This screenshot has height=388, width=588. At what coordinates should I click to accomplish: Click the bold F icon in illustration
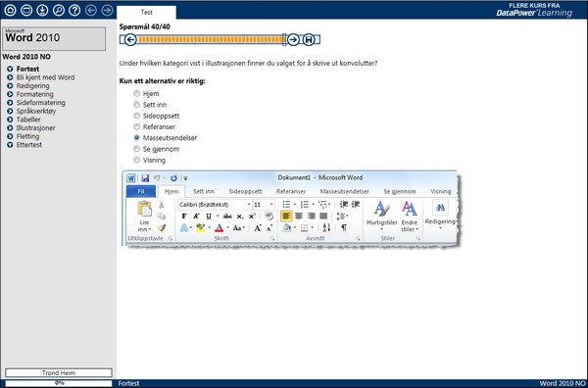184,217
